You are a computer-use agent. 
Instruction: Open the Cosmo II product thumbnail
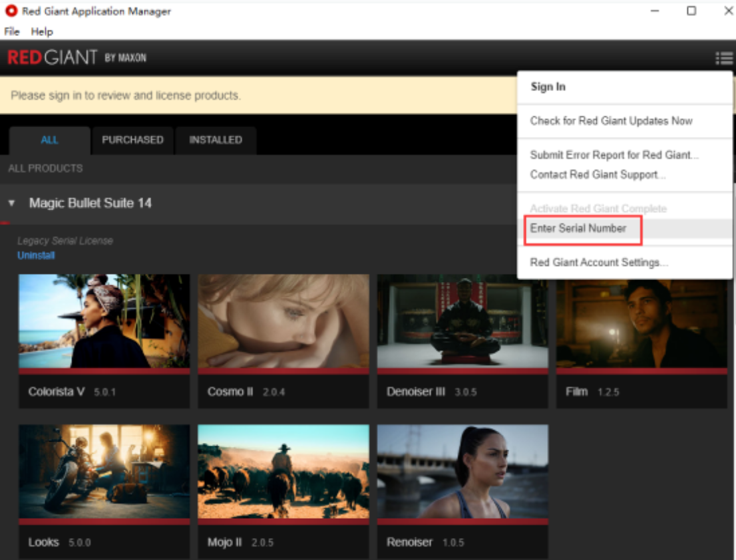click(x=283, y=321)
